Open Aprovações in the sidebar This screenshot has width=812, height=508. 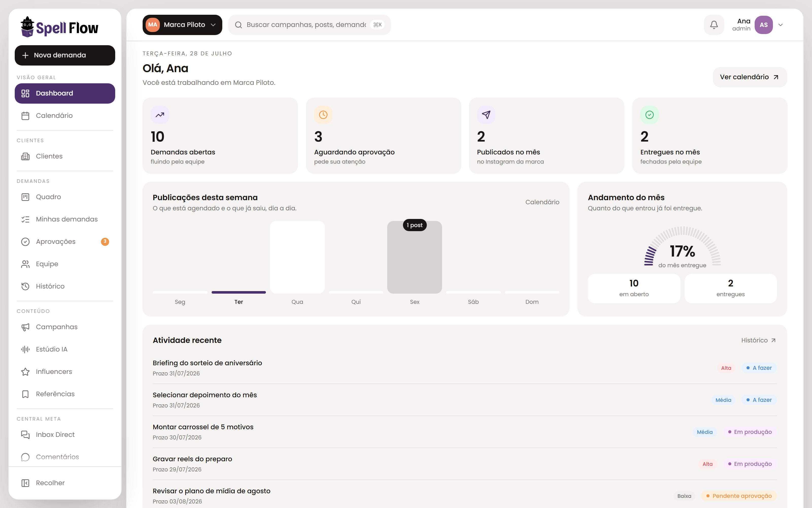pos(65,242)
